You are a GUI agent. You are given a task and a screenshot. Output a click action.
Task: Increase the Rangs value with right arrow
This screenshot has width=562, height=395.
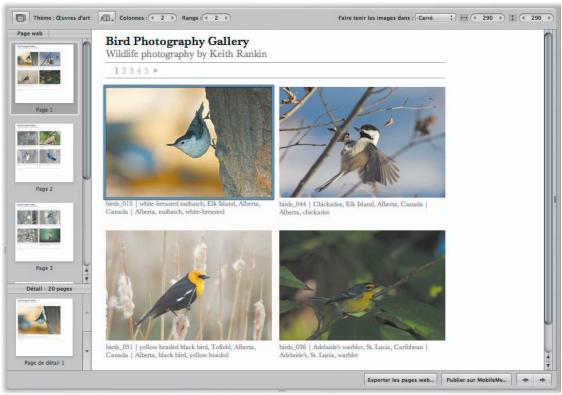coord(226,18)
